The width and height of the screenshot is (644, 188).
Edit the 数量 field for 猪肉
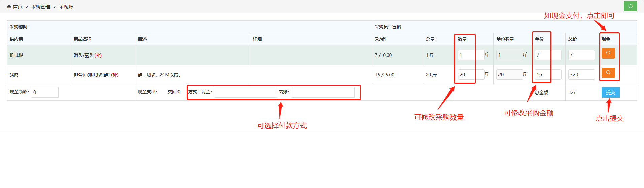pos(471,75)
